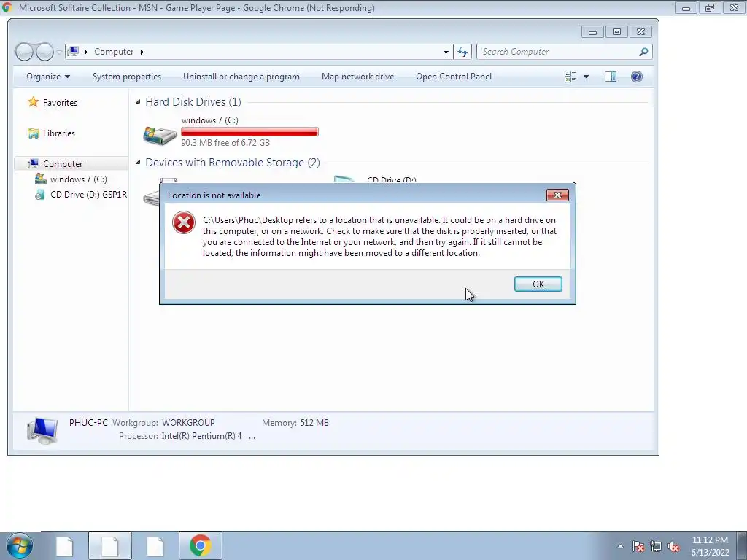This screenshot has height=560, width=747.
Task: Click the red error icon in dialog
Action: (183, 222)
